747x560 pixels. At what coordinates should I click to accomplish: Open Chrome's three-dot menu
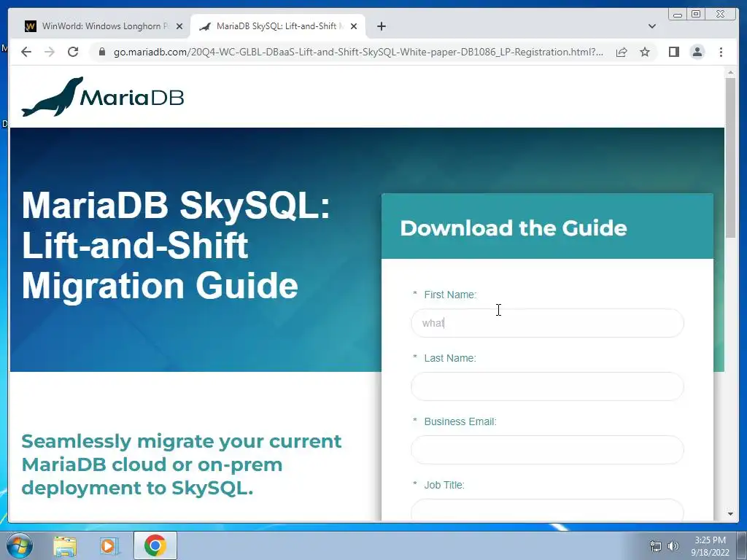(x=721, y=52)
